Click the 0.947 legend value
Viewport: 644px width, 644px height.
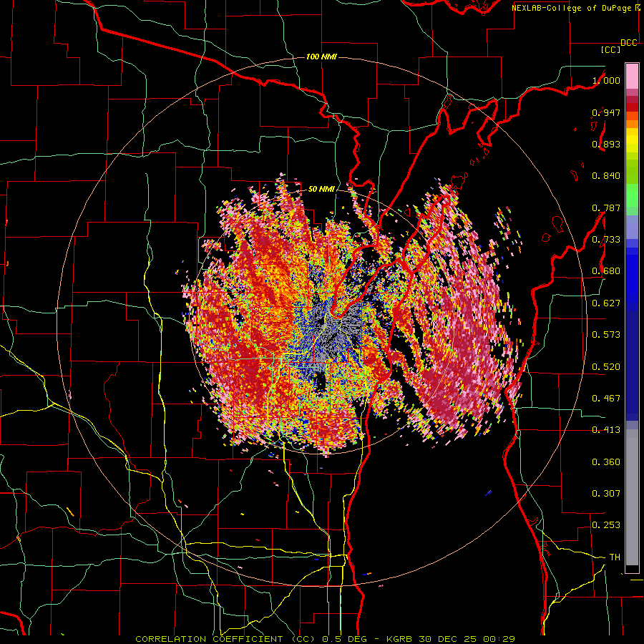(606, 112)
